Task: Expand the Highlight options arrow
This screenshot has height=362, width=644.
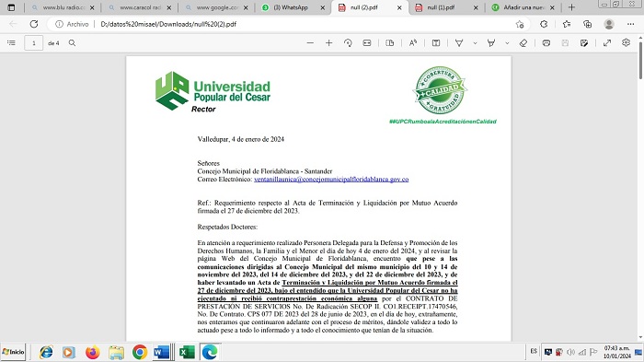Action: point(507,42)
